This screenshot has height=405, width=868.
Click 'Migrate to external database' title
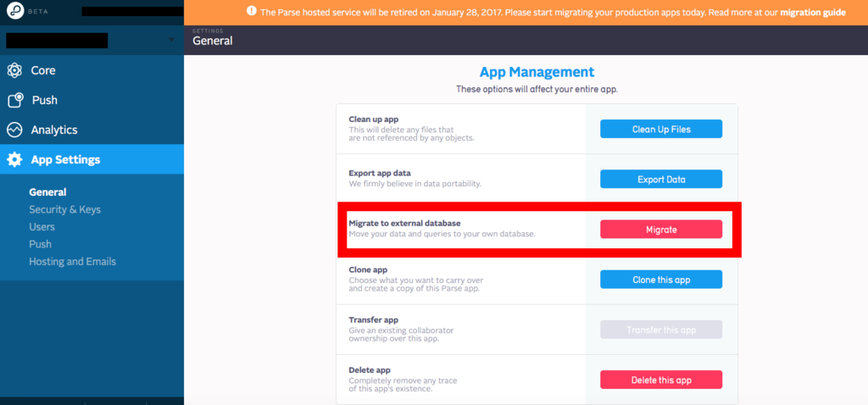pos(404,223)
